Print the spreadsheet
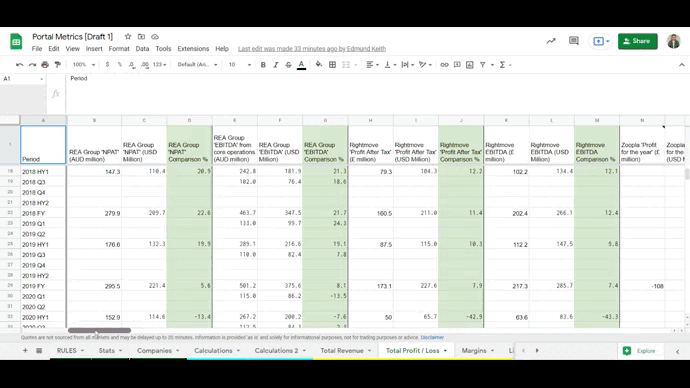 tap(45, 65)
